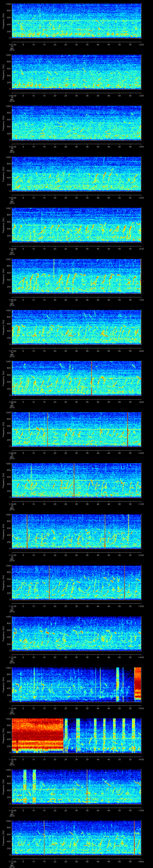The width and height of the screenshot is (153, 868).
Task: Select the spectrogram panel starting at 1:11:00
Action: coord(77,531)
